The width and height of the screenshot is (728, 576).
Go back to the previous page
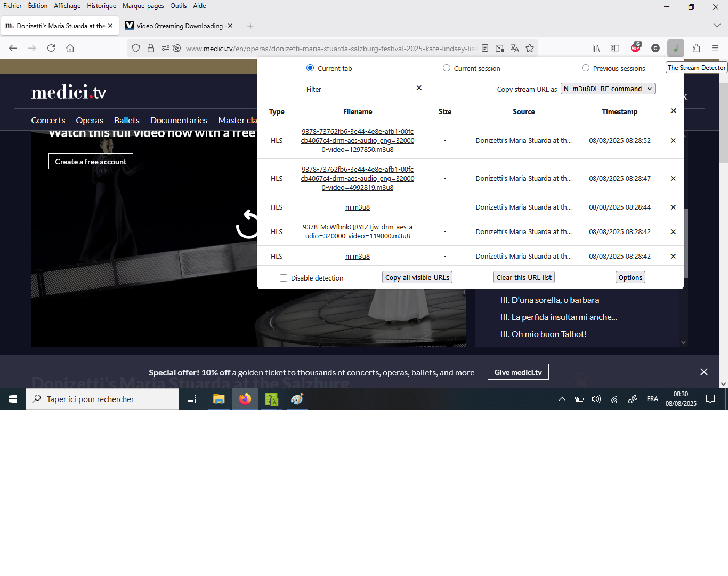click(13, 48)
